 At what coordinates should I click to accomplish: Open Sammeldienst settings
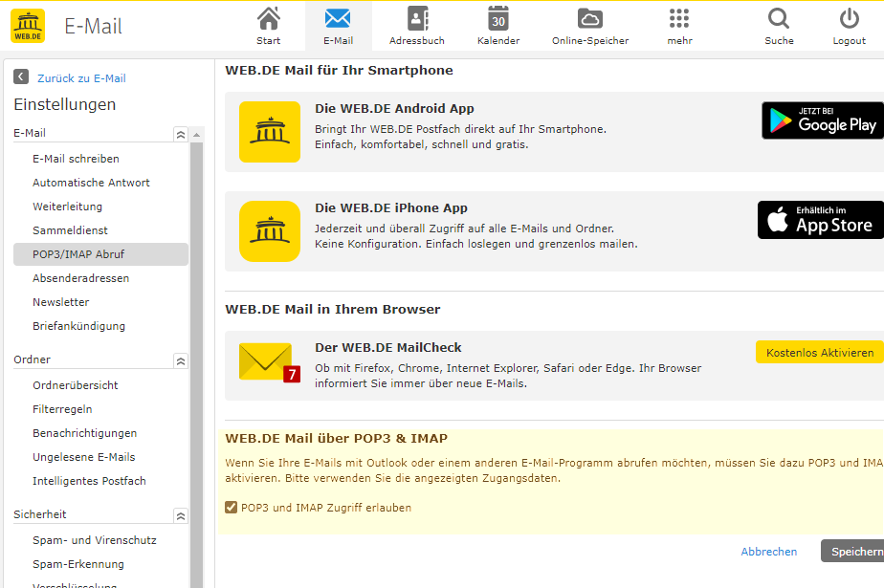[x=71, y=230]
